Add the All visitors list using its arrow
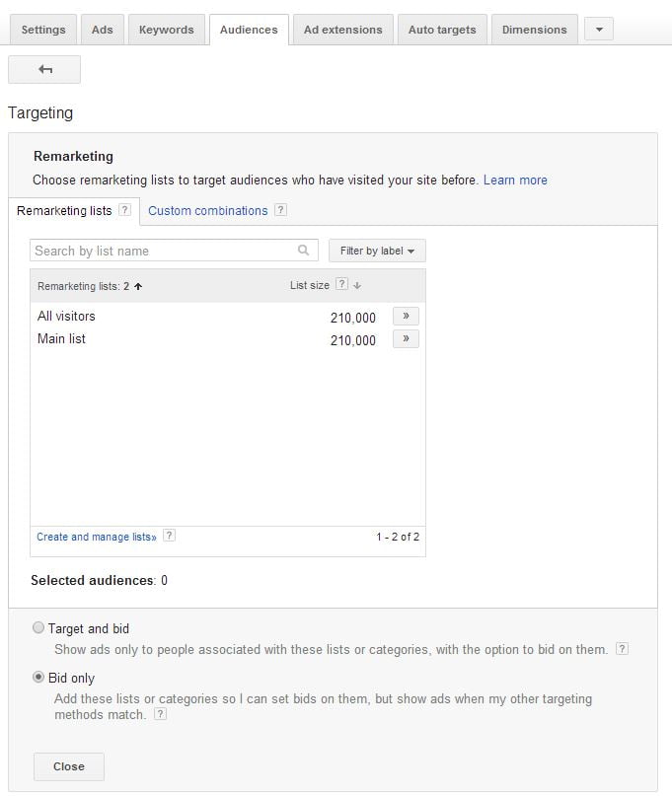Screen dimensions: 672x796 (x=406, y=317)
